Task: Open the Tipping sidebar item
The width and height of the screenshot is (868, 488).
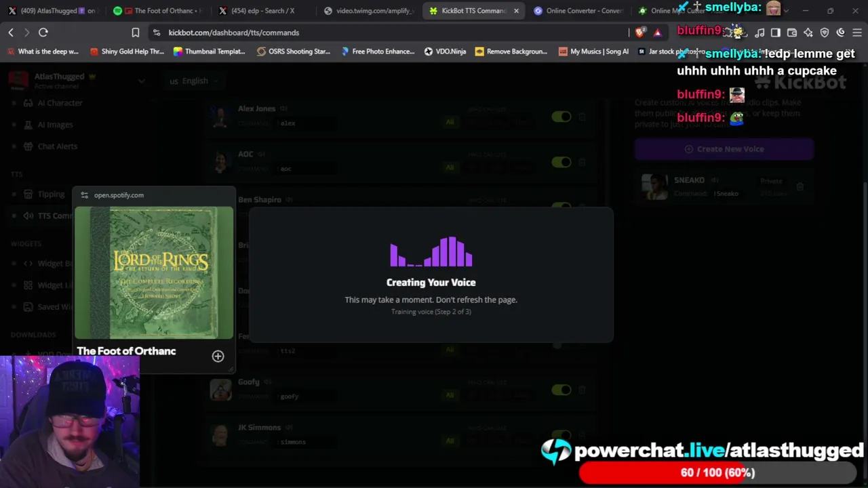Action: coord(44,195)
